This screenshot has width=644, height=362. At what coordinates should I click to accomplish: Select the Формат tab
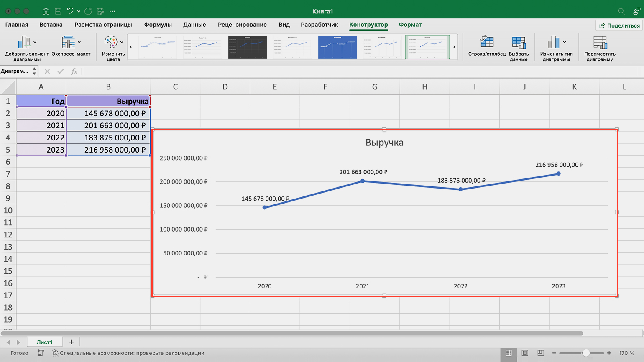pos(410,25)
